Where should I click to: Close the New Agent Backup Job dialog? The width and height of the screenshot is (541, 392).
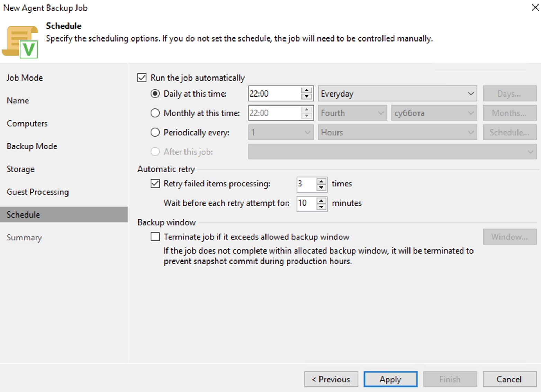click(535, 7)
